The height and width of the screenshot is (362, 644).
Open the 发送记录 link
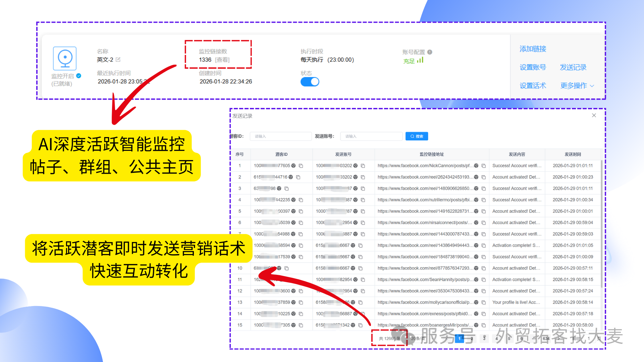coord(573,67)
